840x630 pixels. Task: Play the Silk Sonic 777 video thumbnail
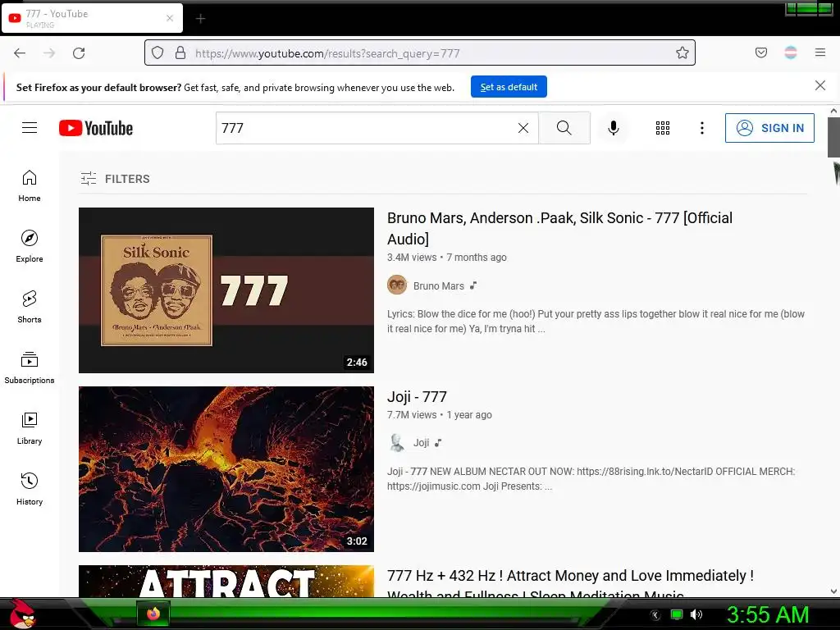click(226, 290)
